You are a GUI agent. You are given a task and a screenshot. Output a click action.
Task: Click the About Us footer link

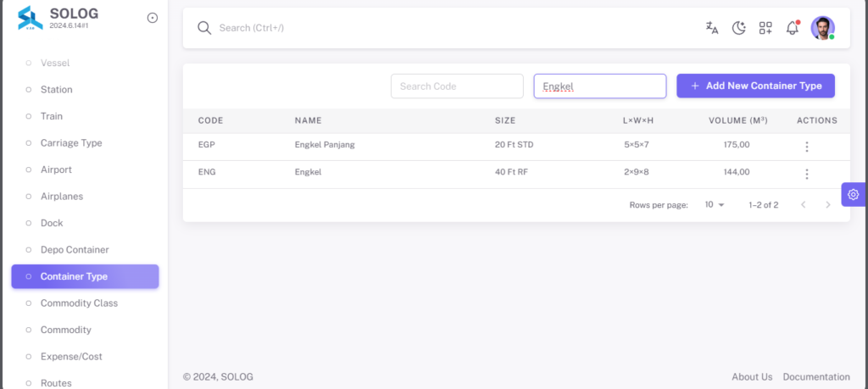[752, 377]
